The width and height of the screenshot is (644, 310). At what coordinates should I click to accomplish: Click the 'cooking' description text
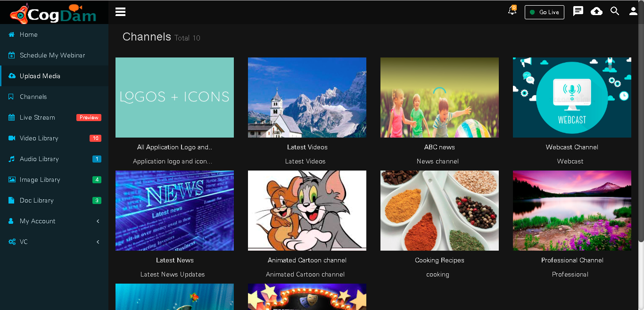(x=438, y=274)
